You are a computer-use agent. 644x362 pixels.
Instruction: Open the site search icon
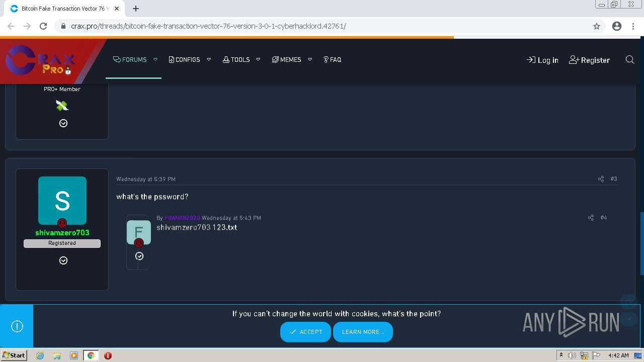click(629, 60)
